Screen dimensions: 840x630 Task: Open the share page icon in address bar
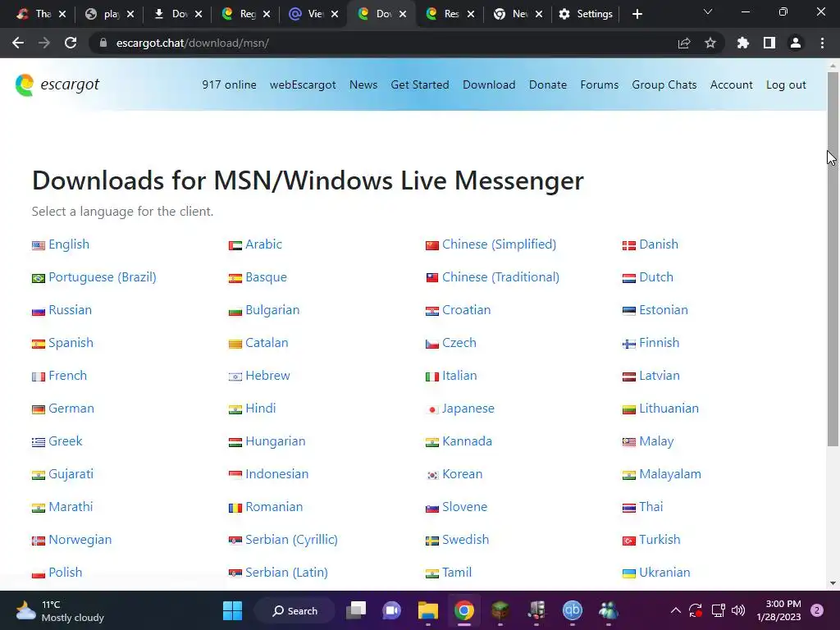pyautogui.click(x=684, y=43)
